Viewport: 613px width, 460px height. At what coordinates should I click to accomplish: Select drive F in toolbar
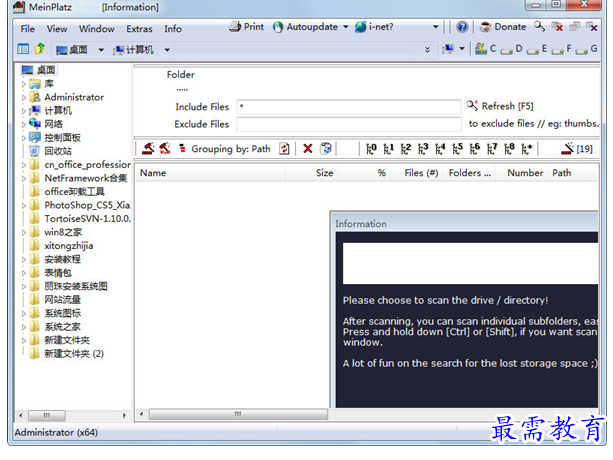tap(562, 49)
